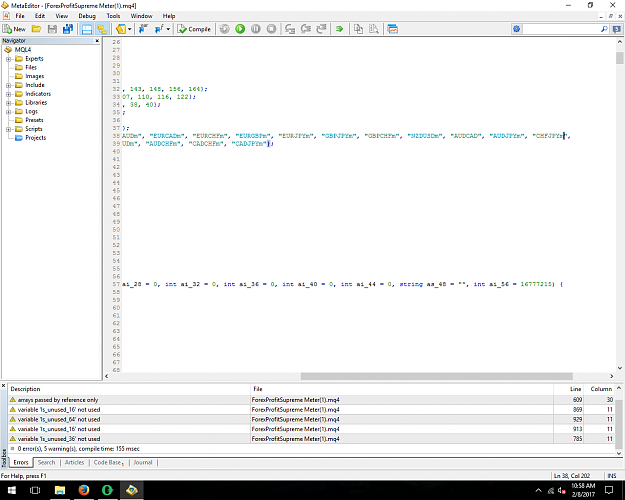Click the green arrow profiling icon
The width and height of the screenshot is (625, 500).
(x=340, y=29)
